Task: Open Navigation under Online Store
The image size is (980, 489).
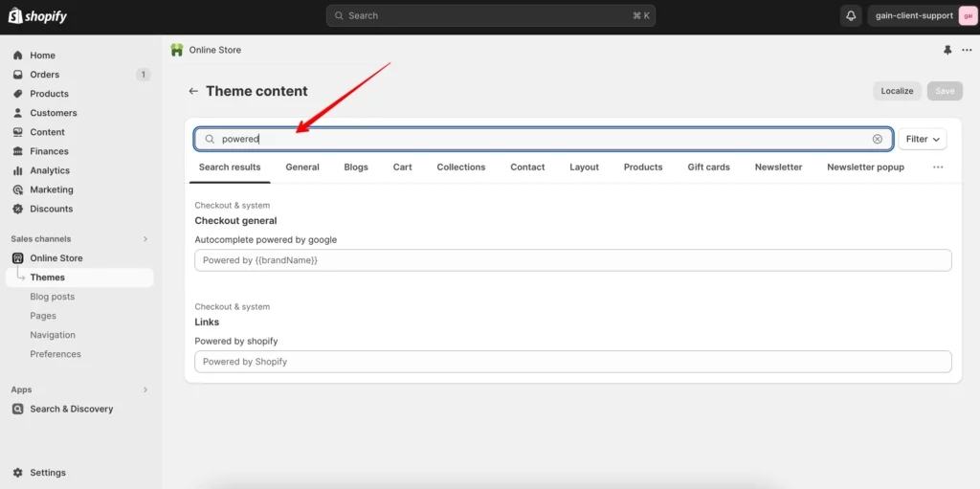Action: pyautogui.click(x=53, y=335)
